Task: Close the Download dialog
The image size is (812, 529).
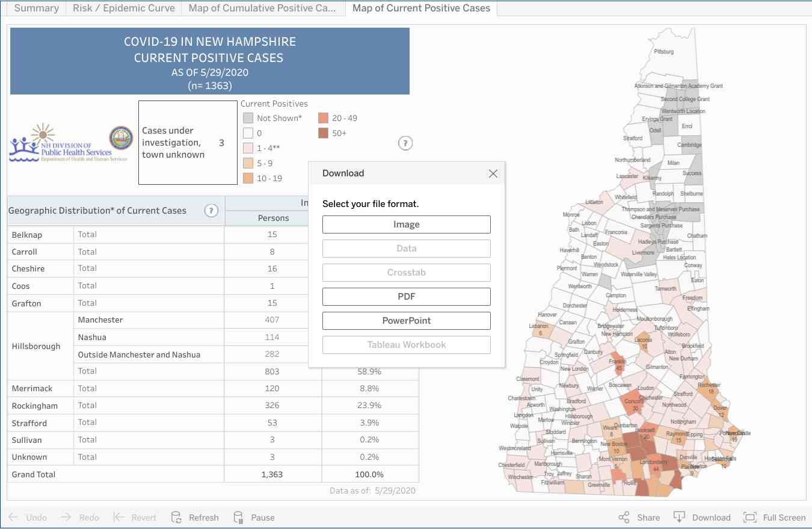Action: tap(493, 173)
